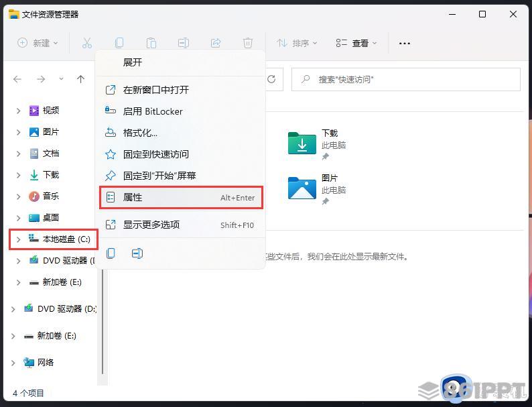Open the 图片 folder in main pane
The image size is (532, 407).
[x=316, y=188]
